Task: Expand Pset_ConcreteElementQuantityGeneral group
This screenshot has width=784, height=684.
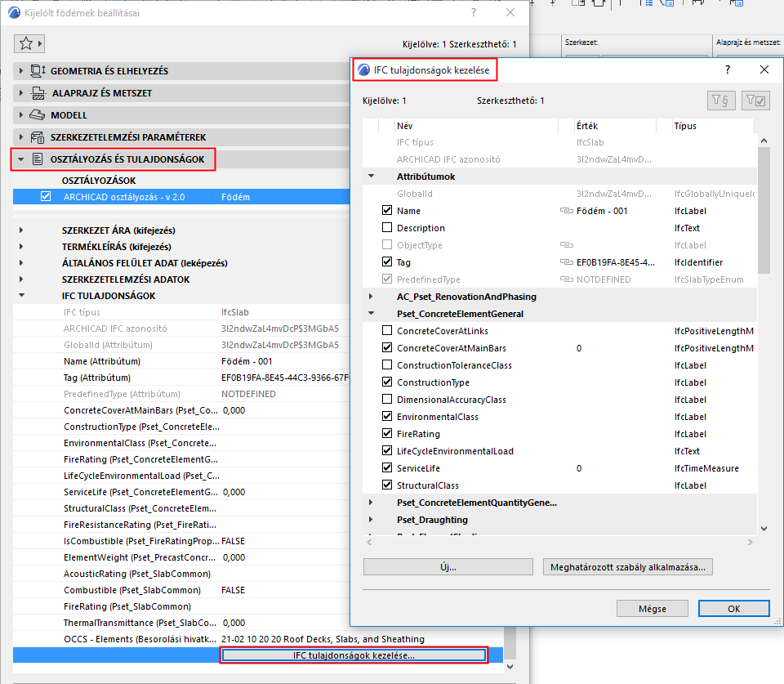Action: click(x=371, y=503)
